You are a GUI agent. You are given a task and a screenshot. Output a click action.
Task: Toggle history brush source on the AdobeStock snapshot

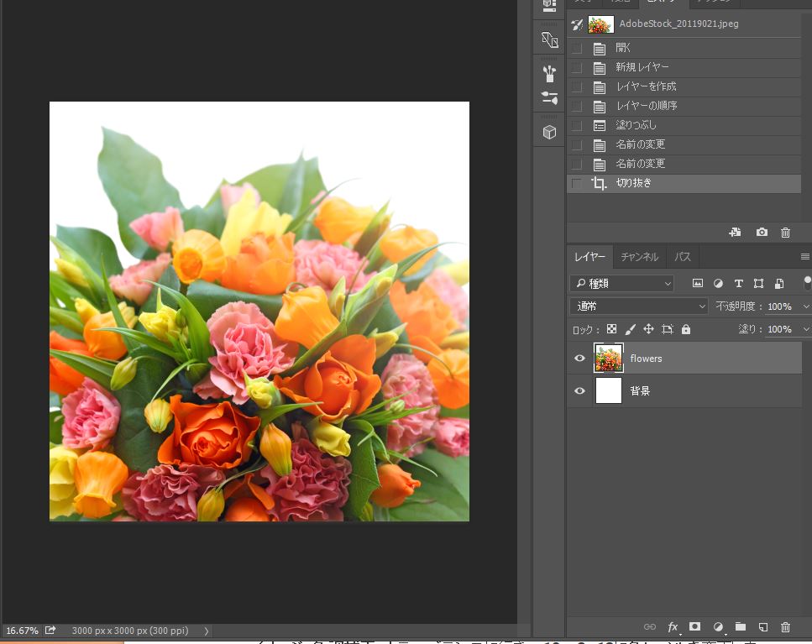[x=577, y=24]
